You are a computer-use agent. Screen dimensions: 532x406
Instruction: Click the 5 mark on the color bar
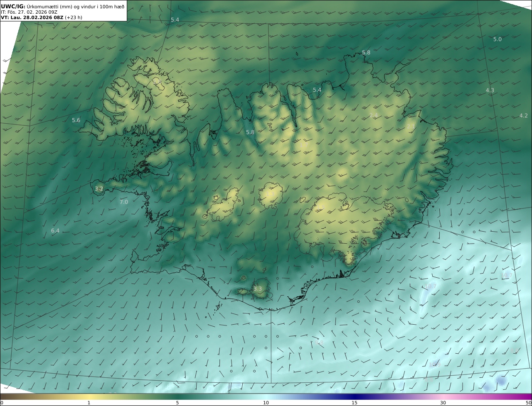(x=177, y=403)
